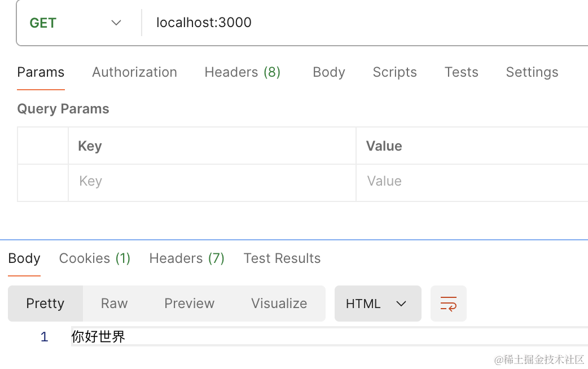Viewport: 588px width, 369px height.
Task: Open the GET method dropdown
Action: (x=76, y=23)
